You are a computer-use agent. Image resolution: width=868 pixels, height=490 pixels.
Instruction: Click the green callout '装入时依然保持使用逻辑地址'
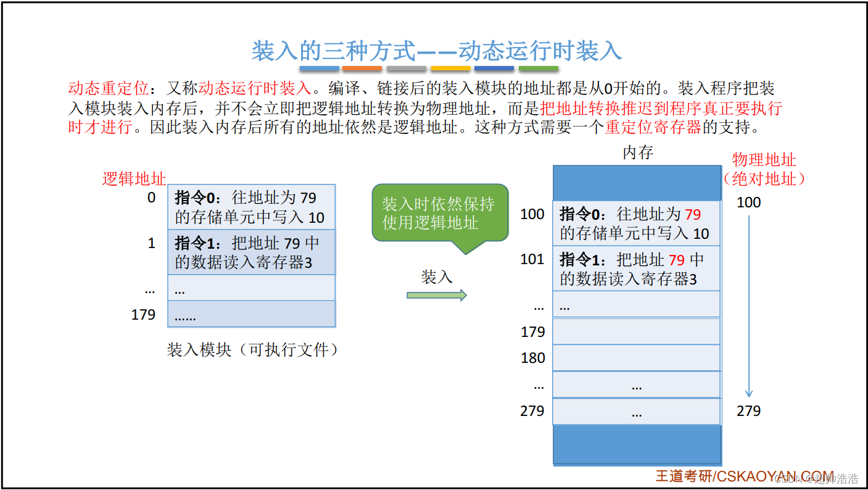click(440, 214)
